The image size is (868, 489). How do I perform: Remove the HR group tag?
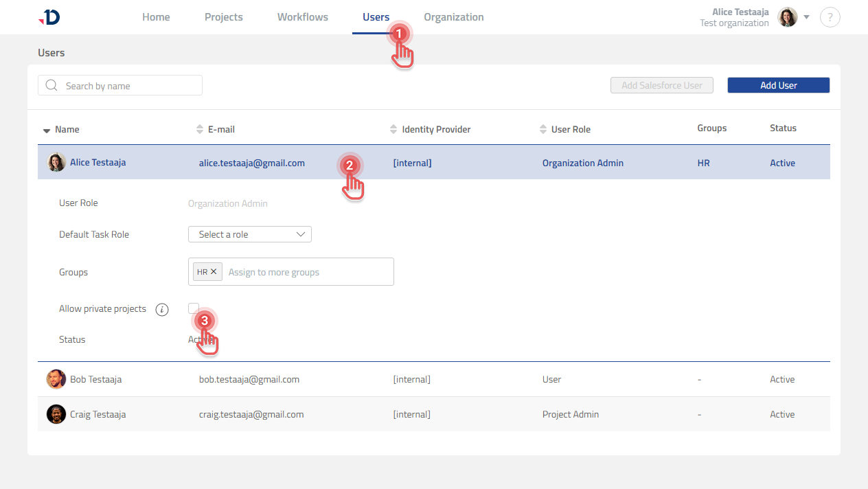(215, 271)
